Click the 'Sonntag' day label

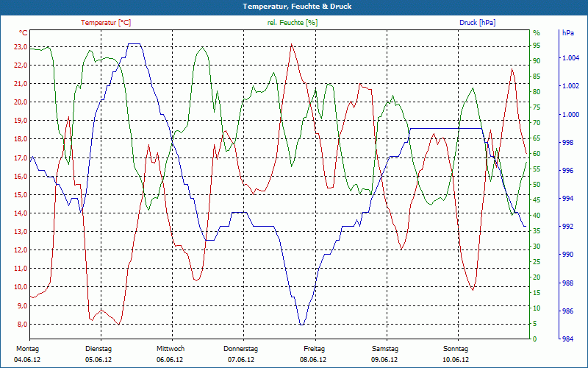456,349
